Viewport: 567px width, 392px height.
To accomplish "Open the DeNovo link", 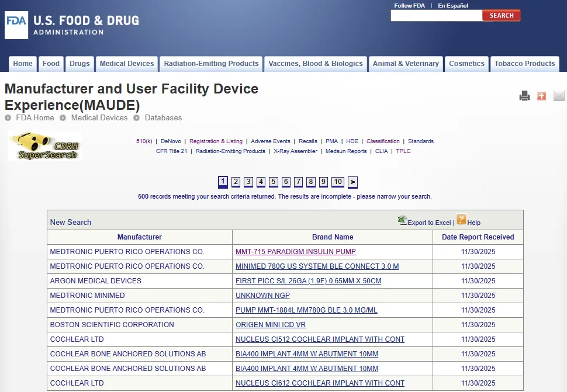I will tap(171, 141).
